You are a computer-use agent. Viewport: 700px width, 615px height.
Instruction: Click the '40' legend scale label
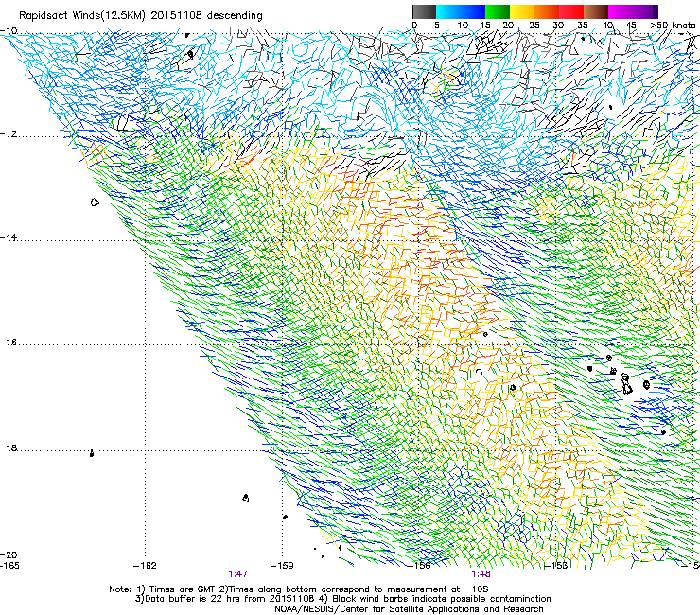[x=607, y=25]
